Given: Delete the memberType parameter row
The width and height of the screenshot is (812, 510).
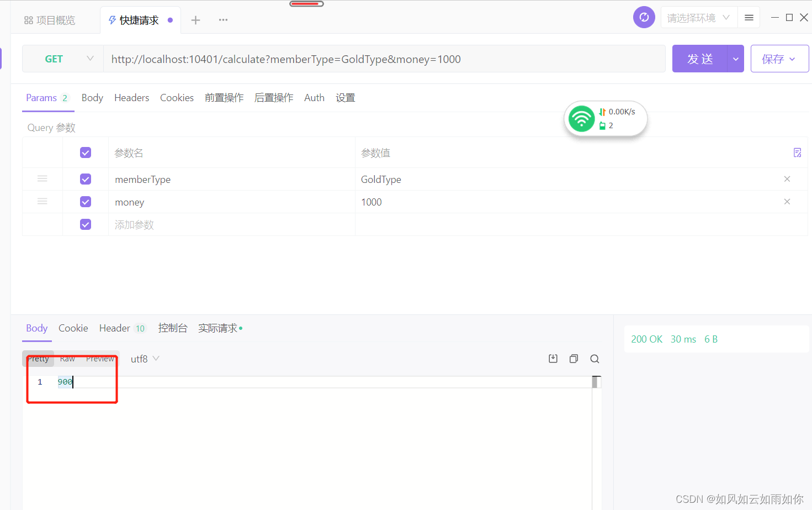Looking at the screenshot, I should pyautogui.click(x=787, y=179).
